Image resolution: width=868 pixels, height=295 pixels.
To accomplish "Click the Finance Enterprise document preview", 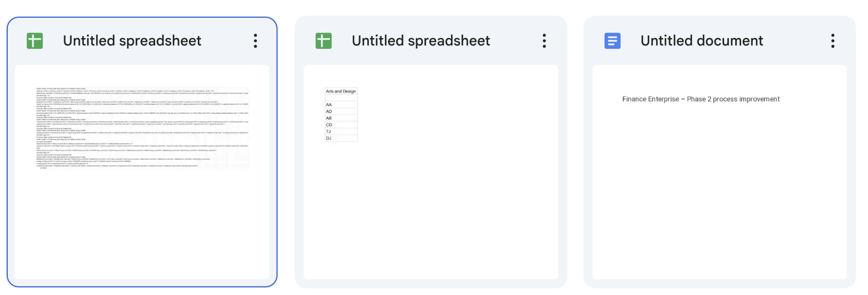I will (x=701, y=99).
